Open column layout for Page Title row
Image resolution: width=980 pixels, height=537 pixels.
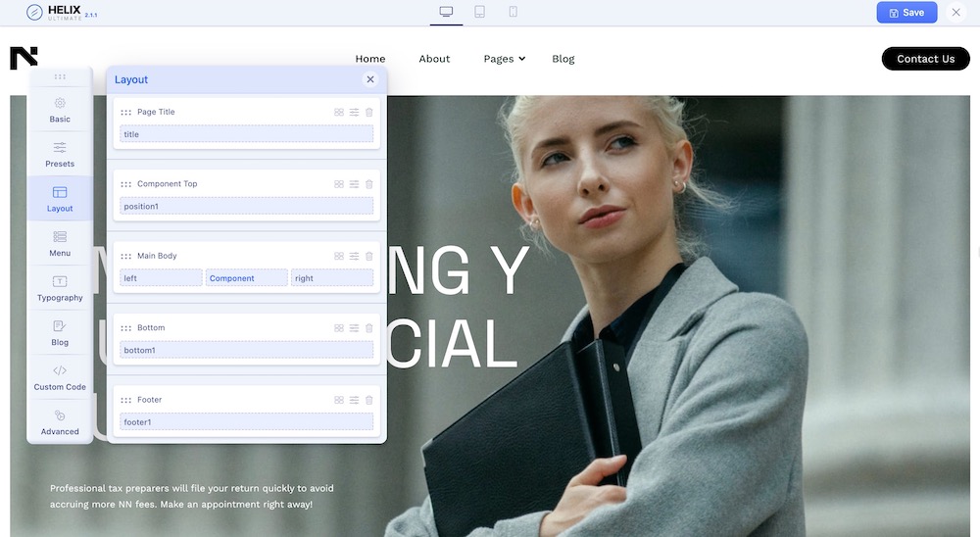(339, 113)
